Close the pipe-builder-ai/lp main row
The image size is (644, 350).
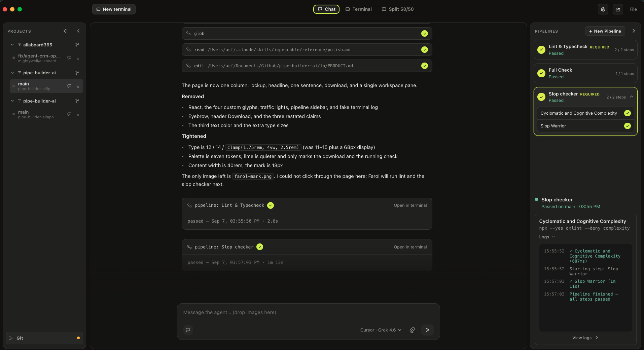[x=78, y=86]
